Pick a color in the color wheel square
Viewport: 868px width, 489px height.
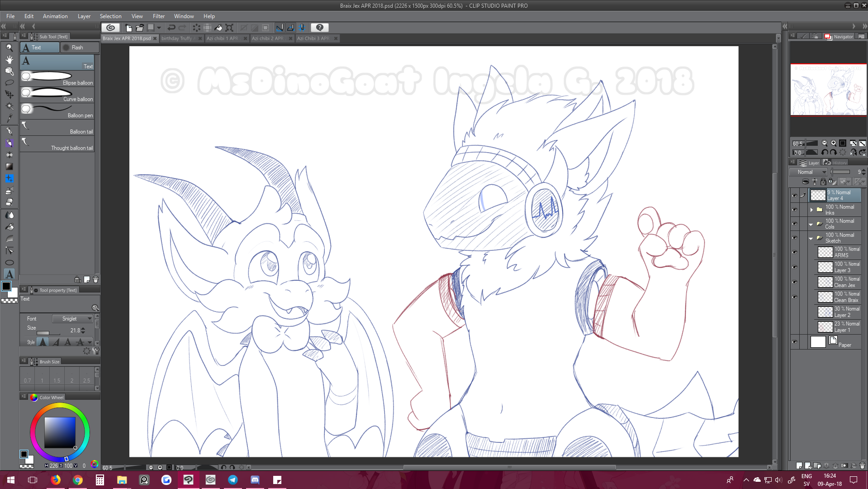pos(60,432)
